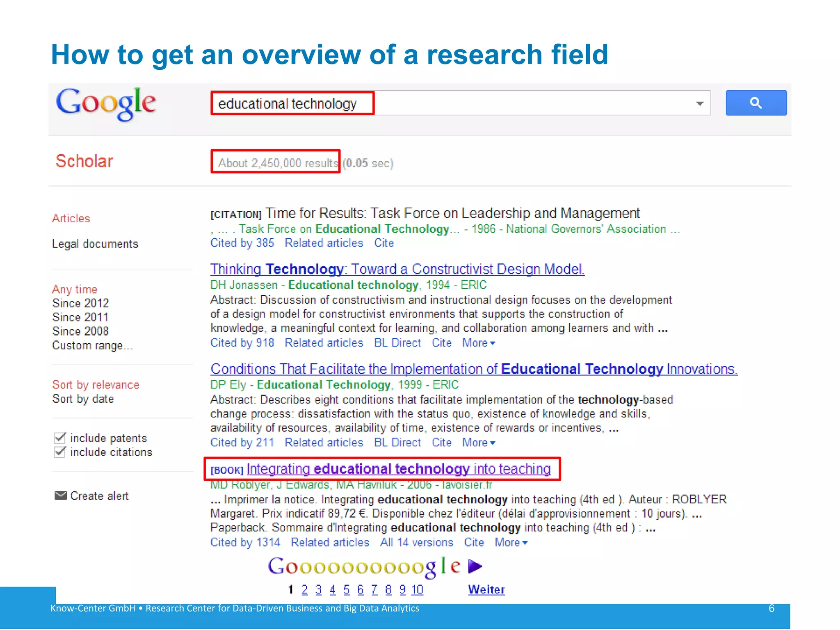Open the All 14 versions link
This screenshot has height=630, width=840.
coord(417,542)
